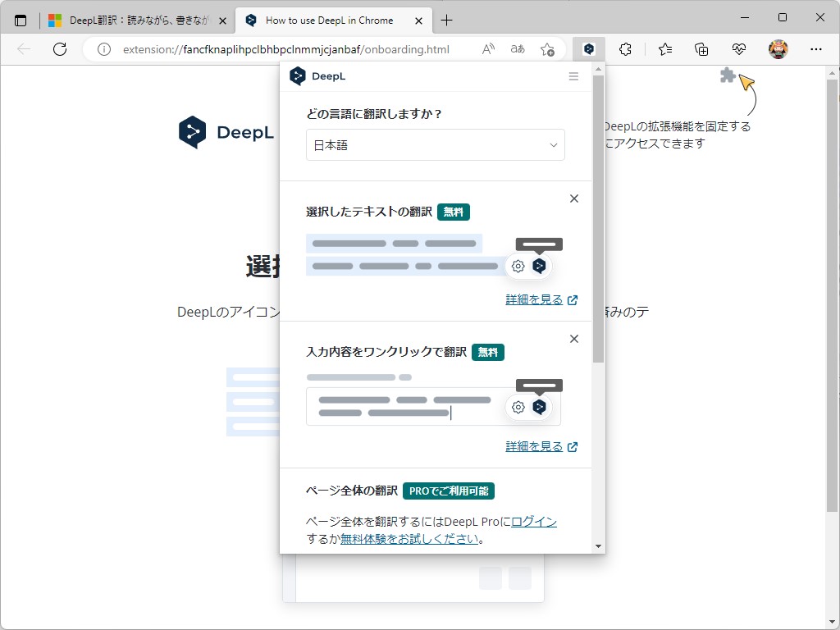Click the DeepL translate bubble in the preview
Screen dimensions: 840x630
(x=540, y=266)
